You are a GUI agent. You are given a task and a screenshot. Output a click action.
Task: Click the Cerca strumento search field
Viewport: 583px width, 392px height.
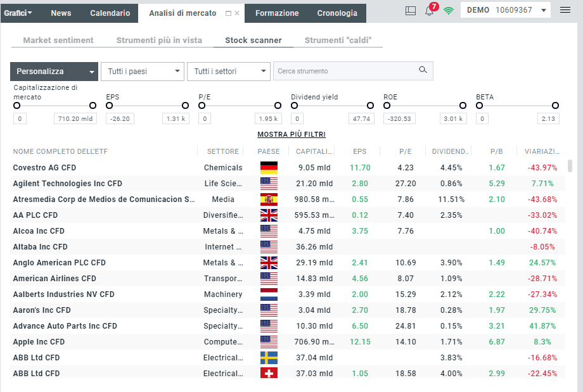(x=353, y=71)
